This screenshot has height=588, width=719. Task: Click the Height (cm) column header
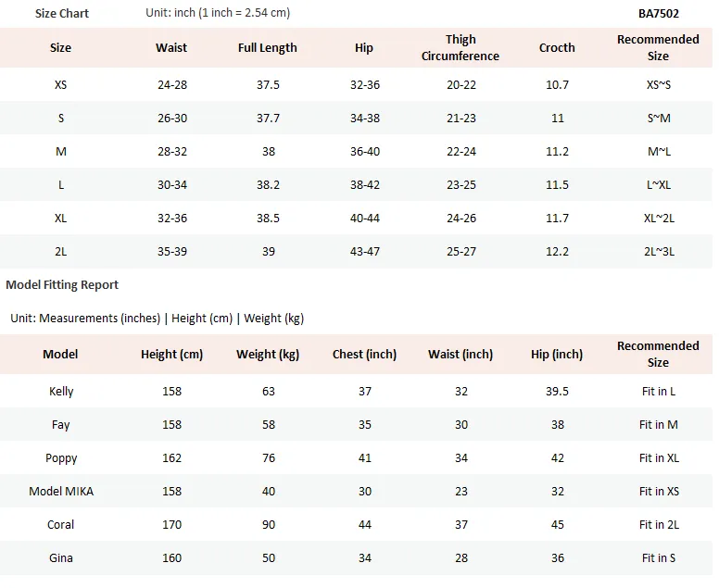(172, 355)
